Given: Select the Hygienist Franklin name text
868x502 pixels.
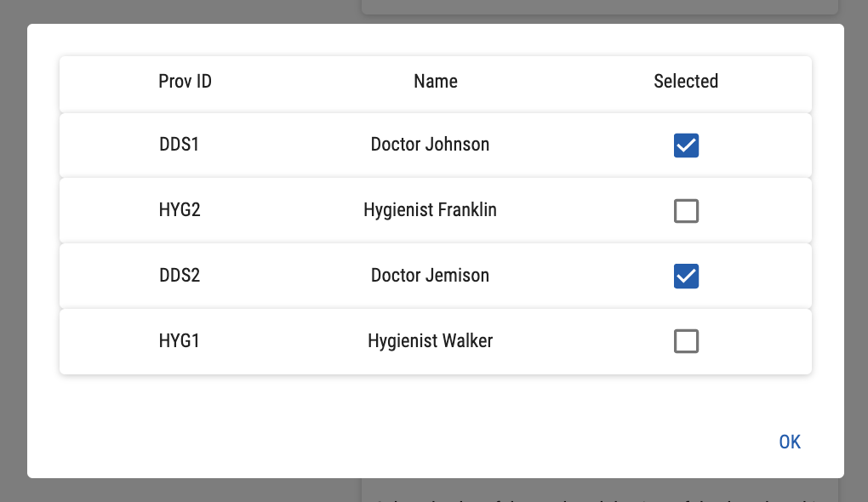Looking at the screenshot, I should coord(430,210).
